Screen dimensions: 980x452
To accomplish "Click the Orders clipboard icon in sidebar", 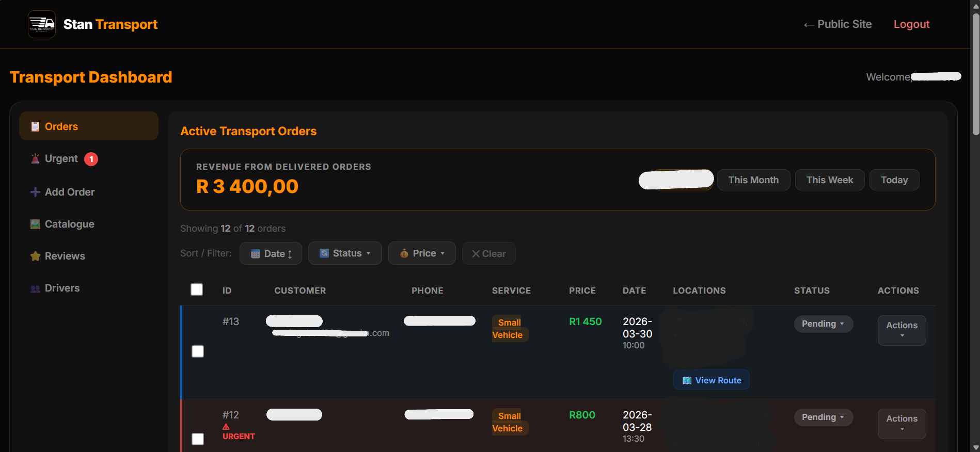I will pyautogui.click(x=35, y=126).
